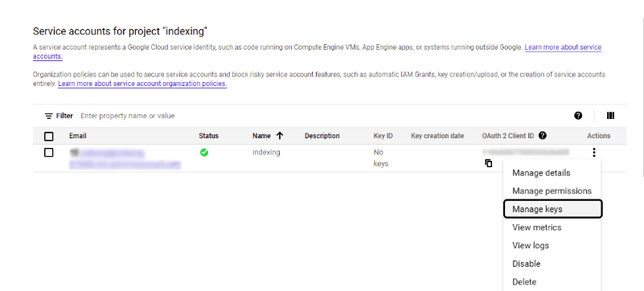Click the No keys cell
The image size is (644, 291).
click(381, 158)
